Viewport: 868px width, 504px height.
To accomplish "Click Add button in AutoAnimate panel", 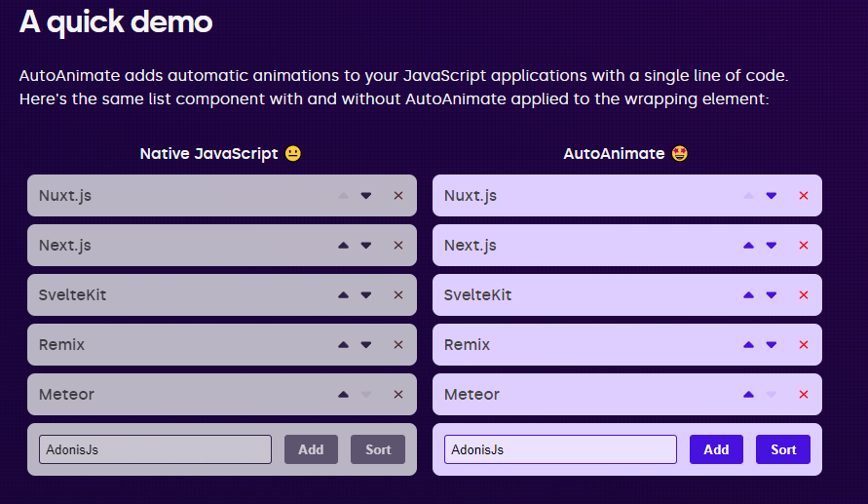I will [716, 449].
